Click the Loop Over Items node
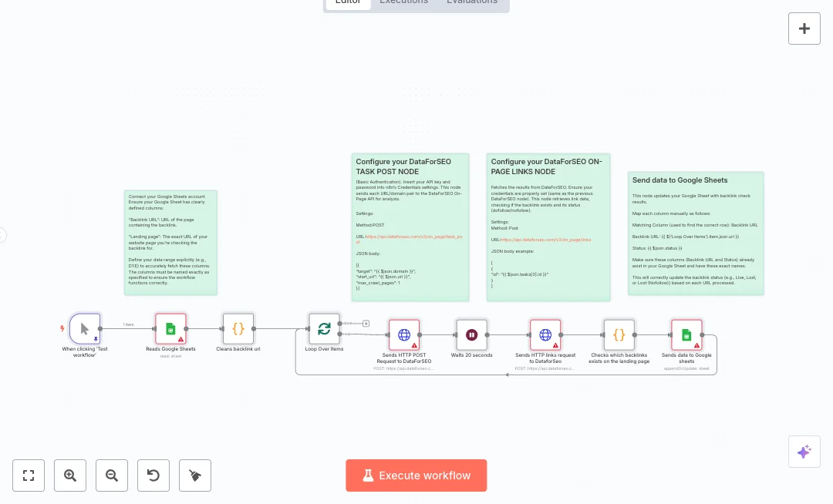 click(324, 328)
